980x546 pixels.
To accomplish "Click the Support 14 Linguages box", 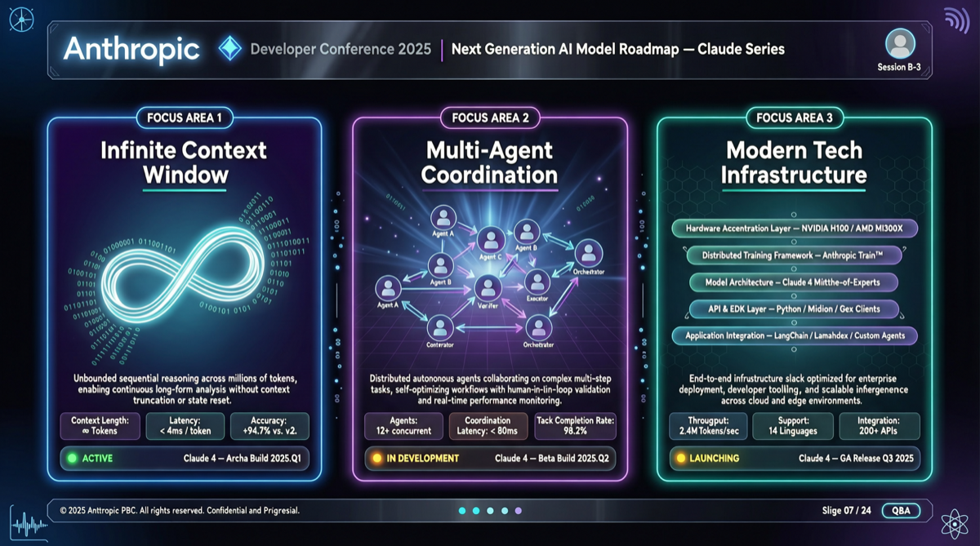I will (794, 426).
